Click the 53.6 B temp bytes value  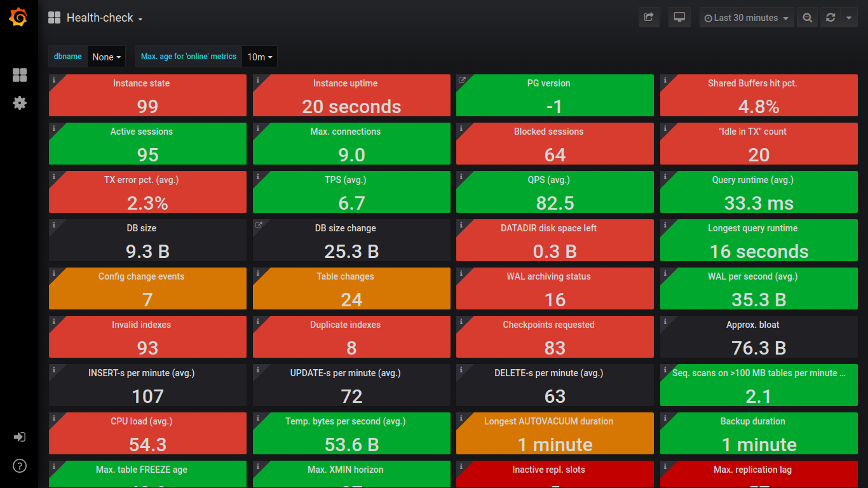(351, 445)
